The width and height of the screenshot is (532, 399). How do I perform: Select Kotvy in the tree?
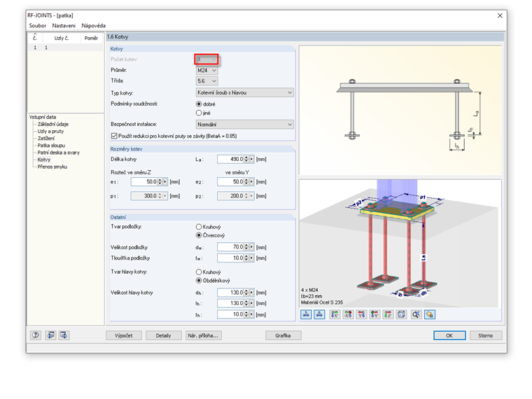[x=44, y=160]
